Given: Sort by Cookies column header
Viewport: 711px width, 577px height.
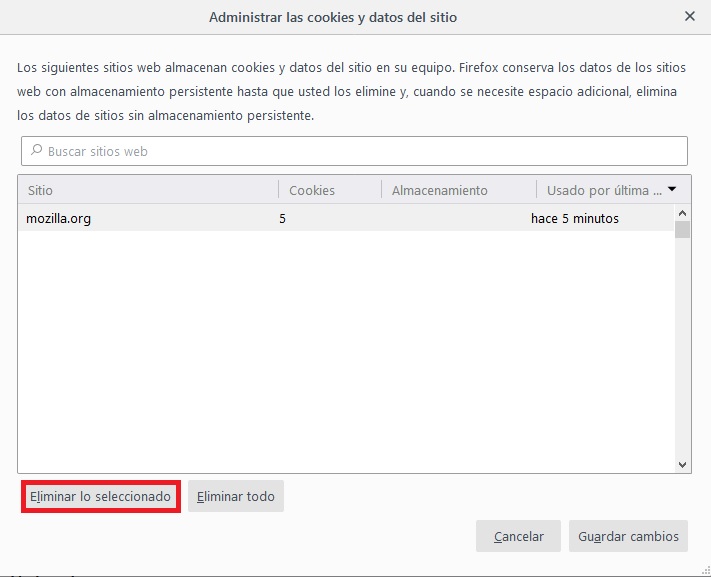Looking at the screenshot, I should [330, 190].
